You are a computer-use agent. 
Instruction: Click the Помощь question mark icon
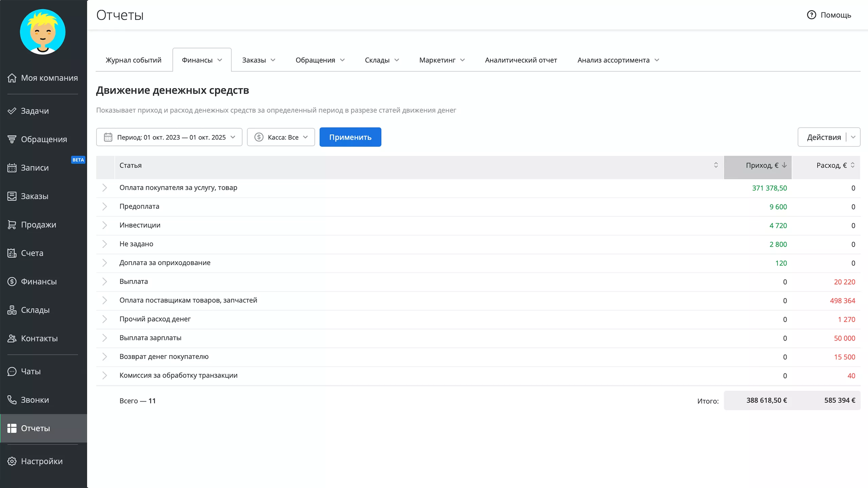(x=811, y=15)
